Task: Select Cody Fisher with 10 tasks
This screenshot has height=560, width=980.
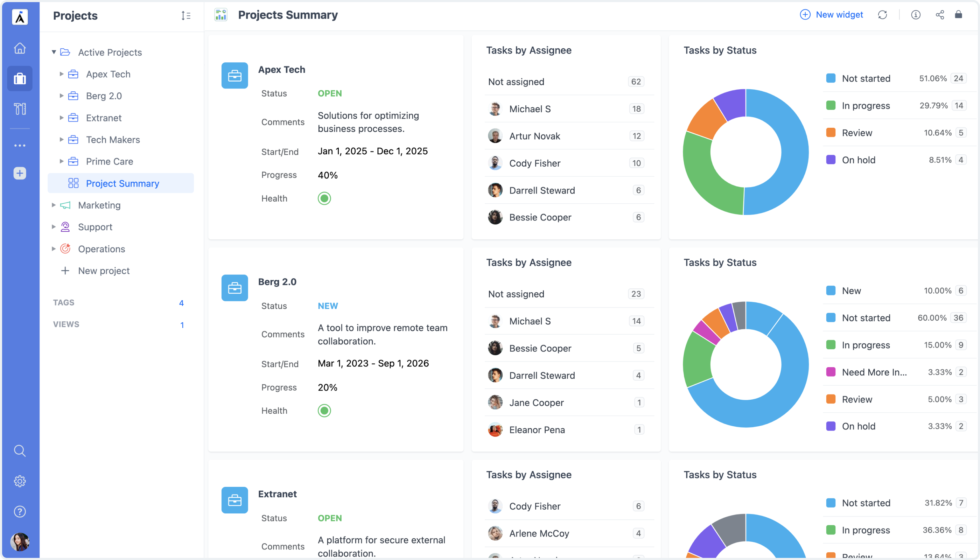Action: 569,163
